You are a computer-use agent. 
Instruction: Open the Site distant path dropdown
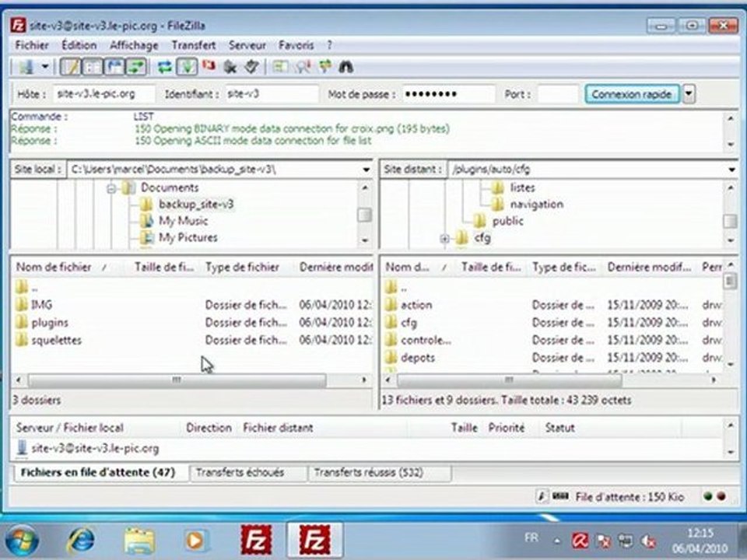[731, 170]
